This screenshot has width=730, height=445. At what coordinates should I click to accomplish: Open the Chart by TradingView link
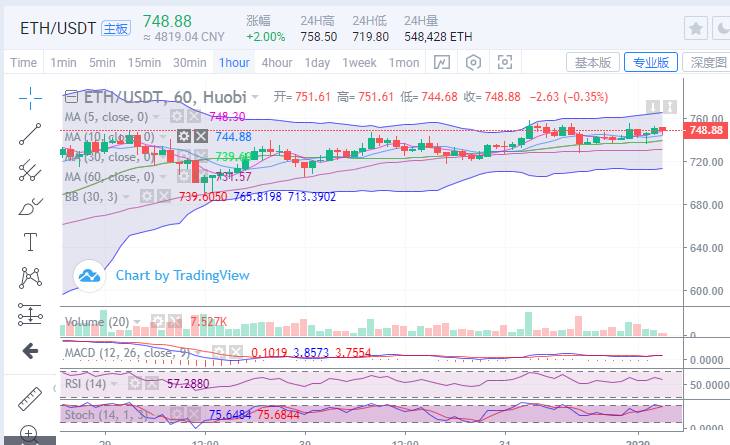click(x=182, y=276)
